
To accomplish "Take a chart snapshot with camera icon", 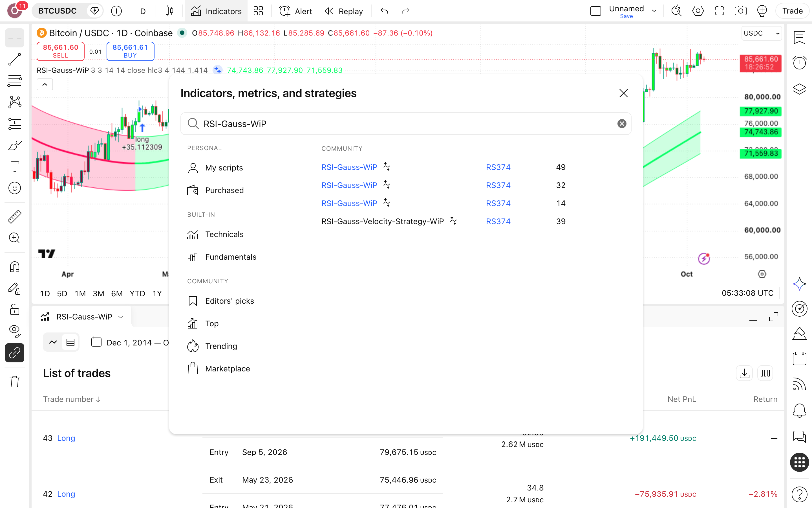I will (741, 11).
